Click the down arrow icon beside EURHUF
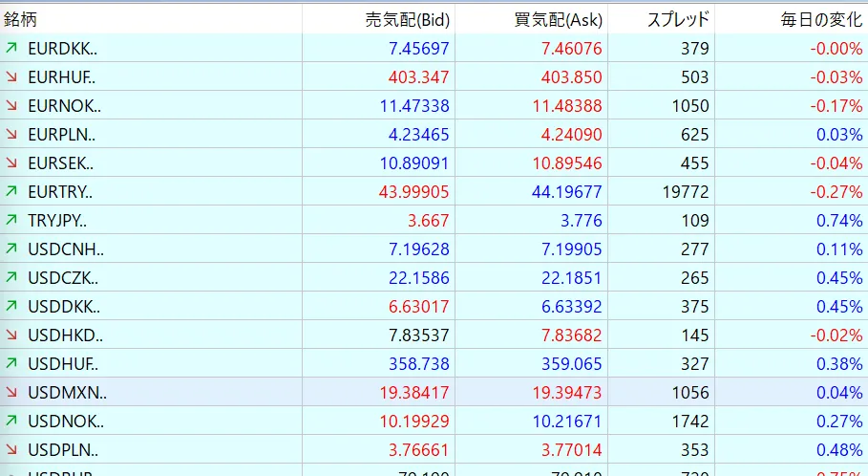The image size is (868, 476). 11,77
